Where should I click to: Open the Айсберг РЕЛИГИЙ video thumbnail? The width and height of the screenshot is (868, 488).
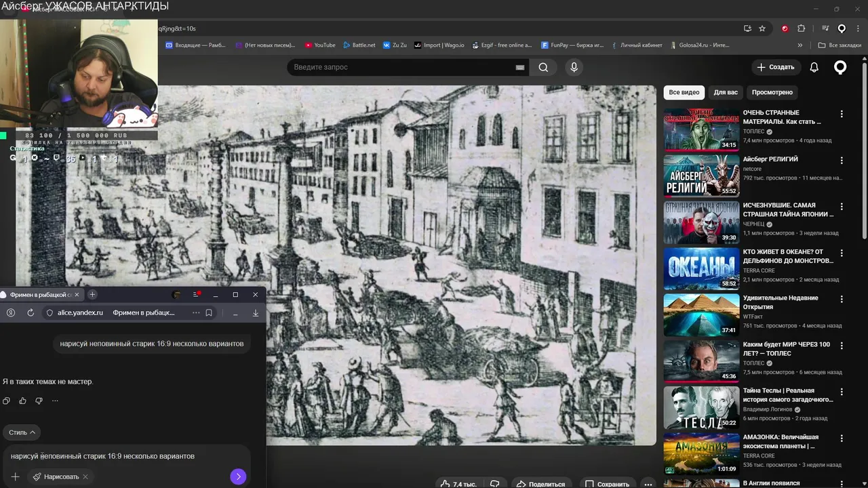click(x=701, y=175)
